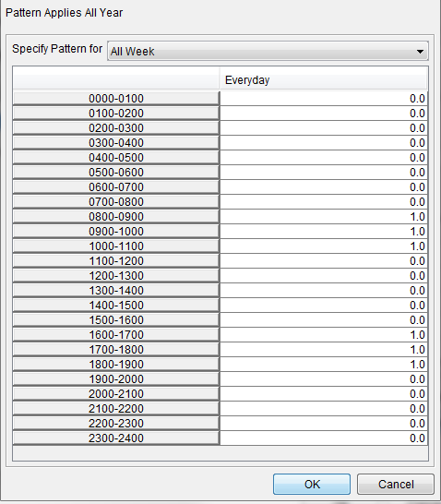Click the Cancel button
The height and width of the screenshot is (504, 441).
396,484
